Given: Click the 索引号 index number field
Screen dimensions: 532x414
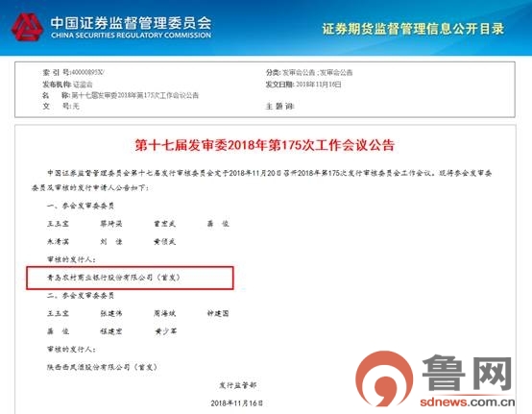Looking at the screenshot, I should pos(73,72).
